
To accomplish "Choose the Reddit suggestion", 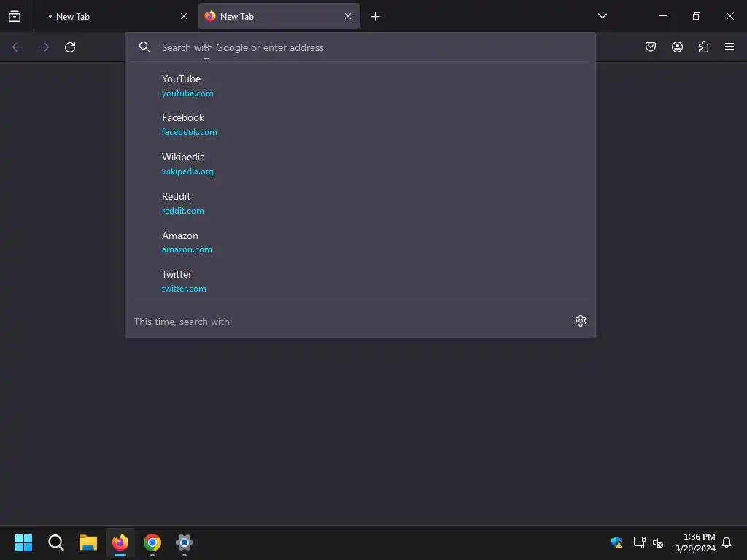I will pyautogui.click(x=360, y=203).
